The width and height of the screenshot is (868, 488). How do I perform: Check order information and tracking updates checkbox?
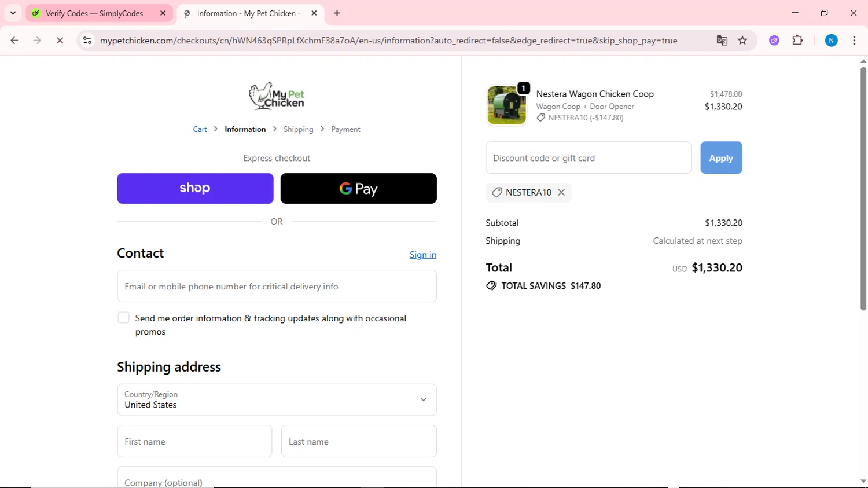click(123, 318)
